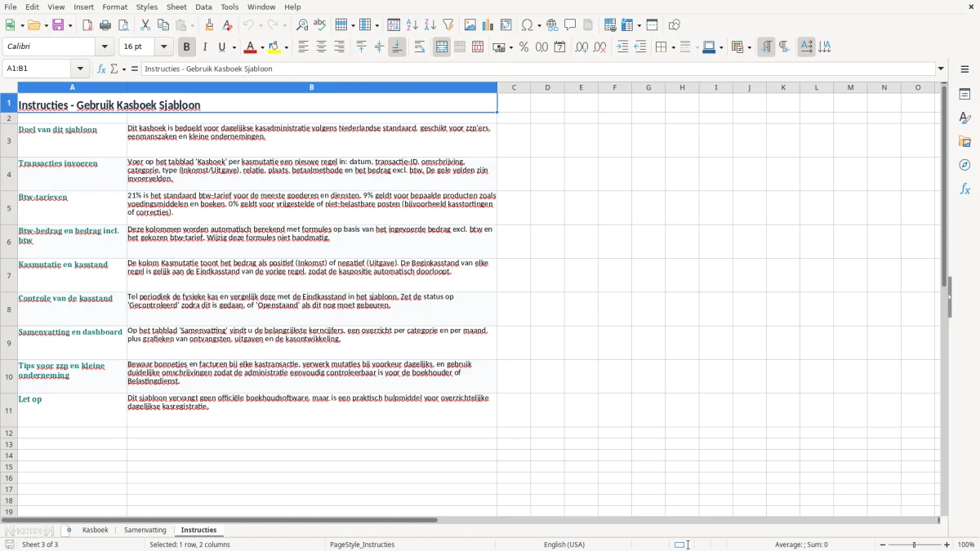Click the AutoFilter funnel icon
Viewport: 980px width, 551px height.
click(x=448, y=25)
